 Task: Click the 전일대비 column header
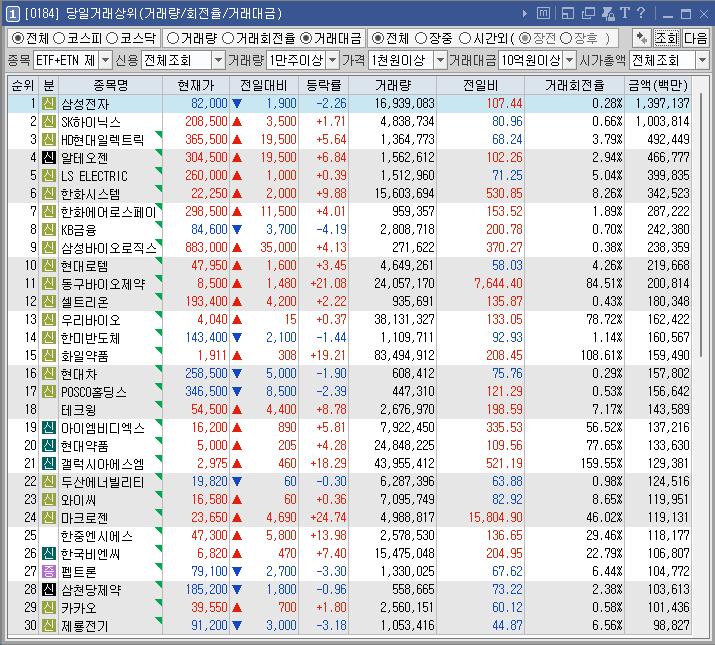click(x=264, y=85)
